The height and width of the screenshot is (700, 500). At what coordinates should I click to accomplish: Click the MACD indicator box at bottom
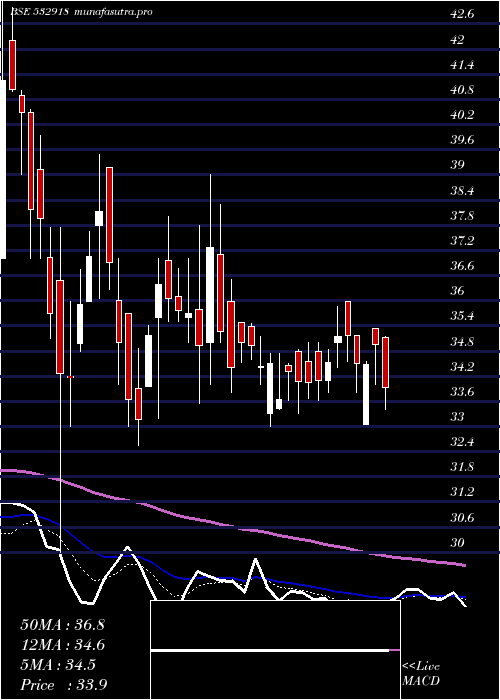tap(275, 650)
